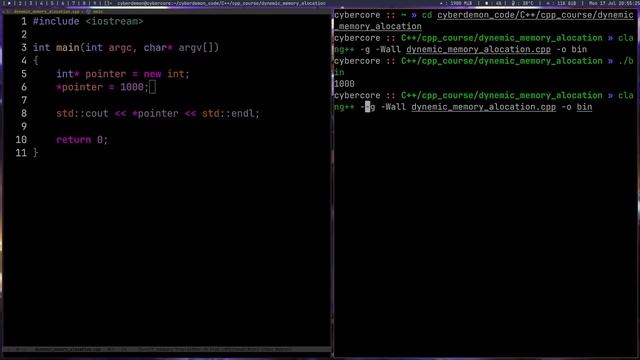Click 'int main' in the editor
This screenshot has height=360, width=640.
56,48
